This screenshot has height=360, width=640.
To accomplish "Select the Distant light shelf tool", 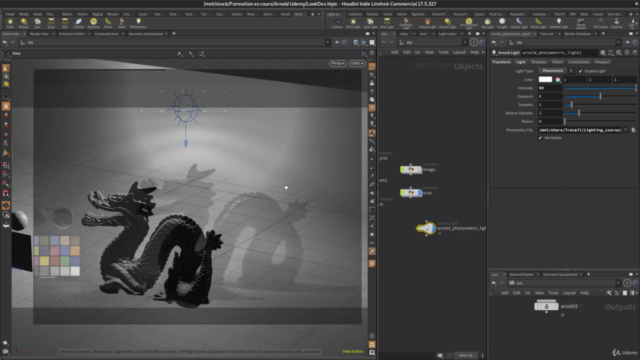I will click(24, 23).
